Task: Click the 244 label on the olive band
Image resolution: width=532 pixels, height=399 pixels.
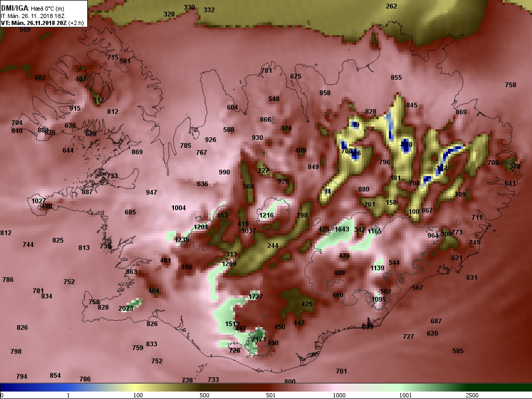Action: [x=272, y=246]
